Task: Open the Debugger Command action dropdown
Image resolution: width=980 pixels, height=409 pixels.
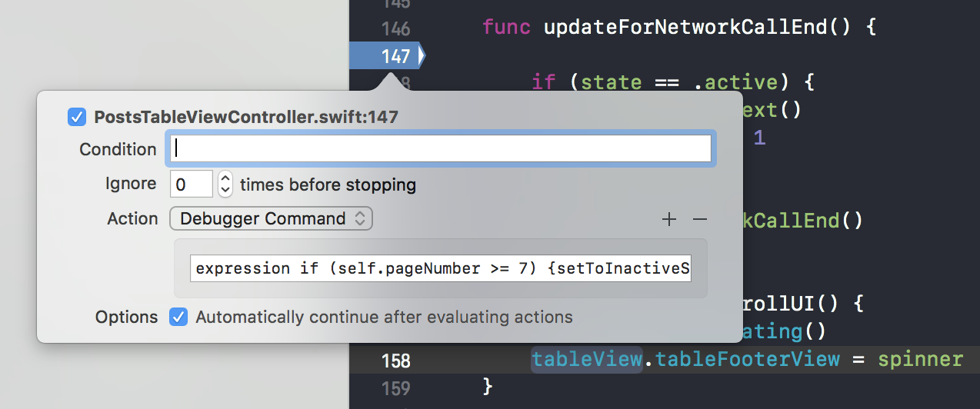Action: [271, 218]
